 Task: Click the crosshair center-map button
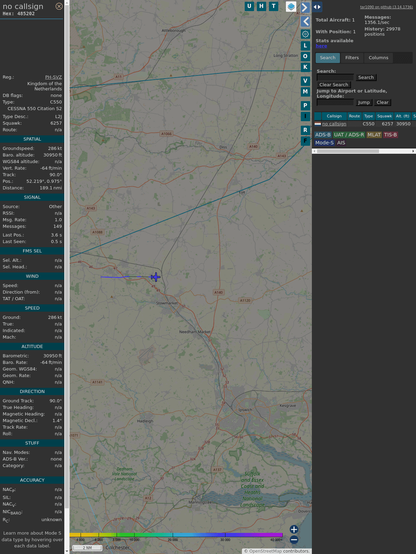point(305,34)
